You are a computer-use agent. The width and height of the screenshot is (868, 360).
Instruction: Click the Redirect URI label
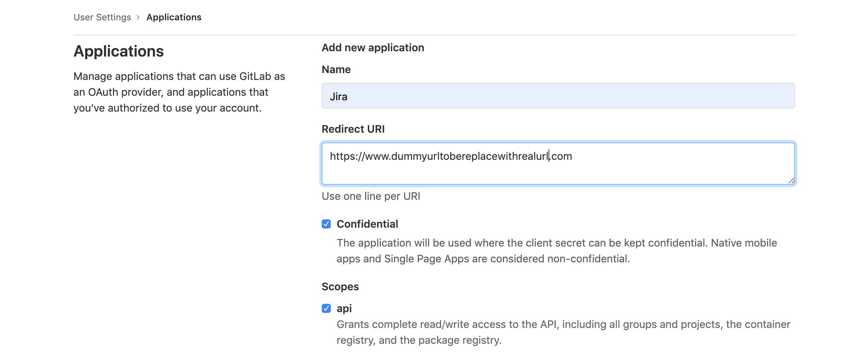353,129
